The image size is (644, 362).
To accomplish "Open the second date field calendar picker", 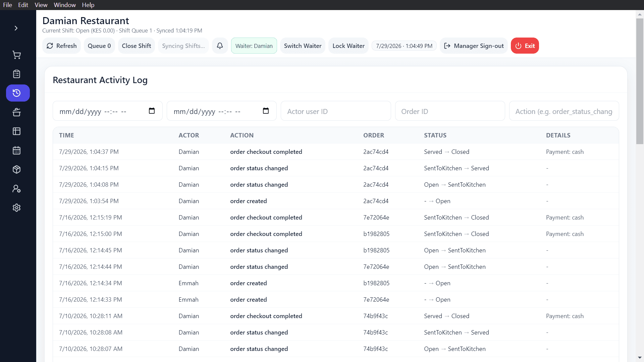I will (x=266, y=111).
